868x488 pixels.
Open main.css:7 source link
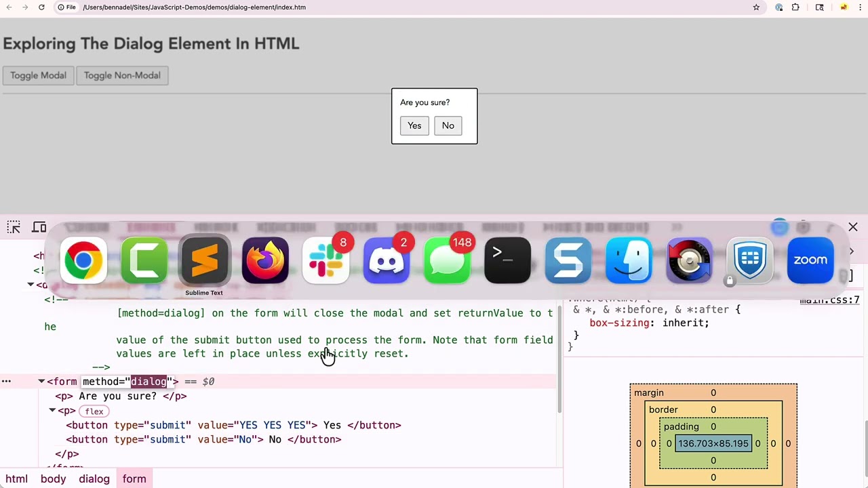point(829,300)
